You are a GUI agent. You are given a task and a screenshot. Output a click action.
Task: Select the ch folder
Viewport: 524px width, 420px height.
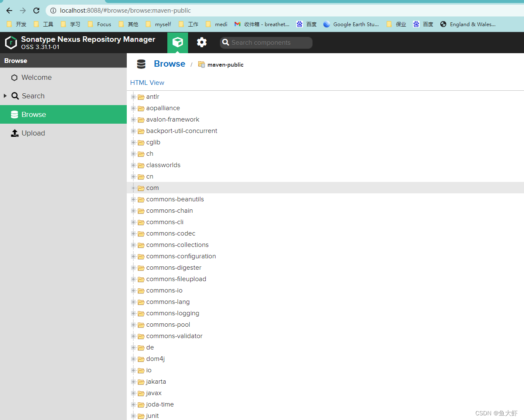[x=150, y=154]
